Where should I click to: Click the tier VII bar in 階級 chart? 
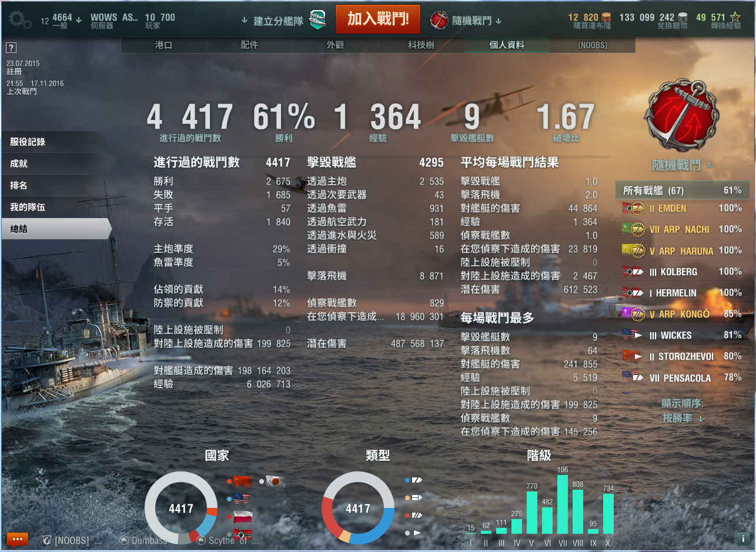coord(563,504)
